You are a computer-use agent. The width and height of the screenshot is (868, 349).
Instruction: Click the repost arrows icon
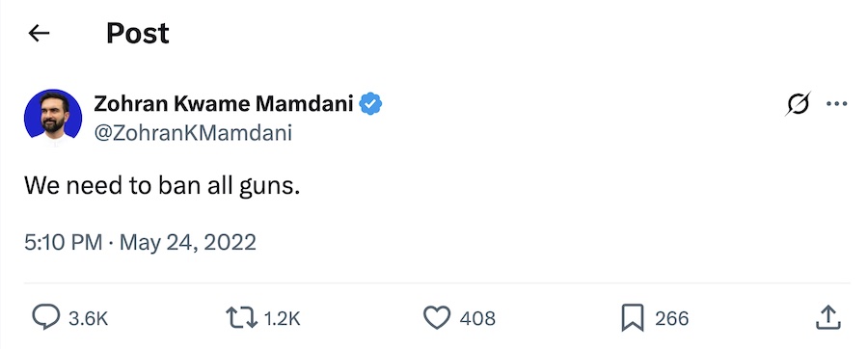[242, 318]
